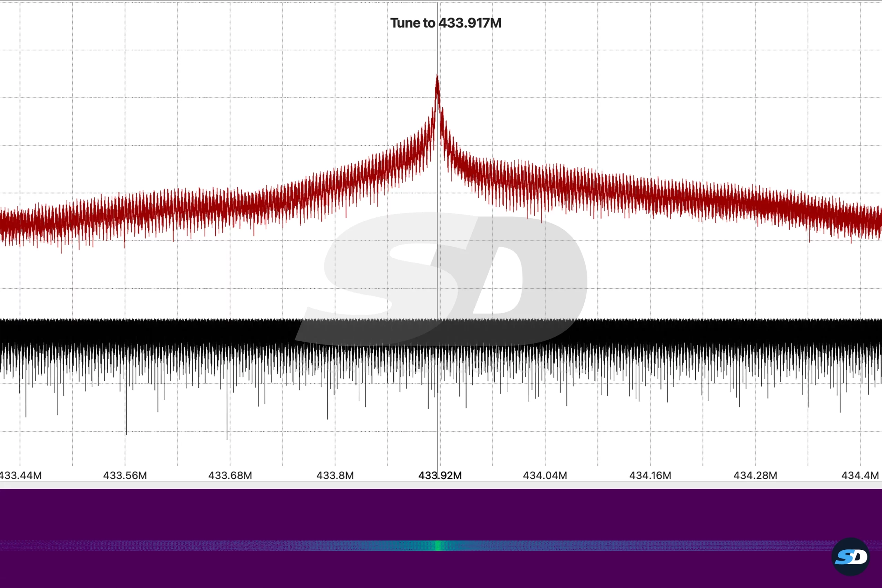Click the SD logo badge icon
The image size is (882, 588).
click(x=850, y=557)
